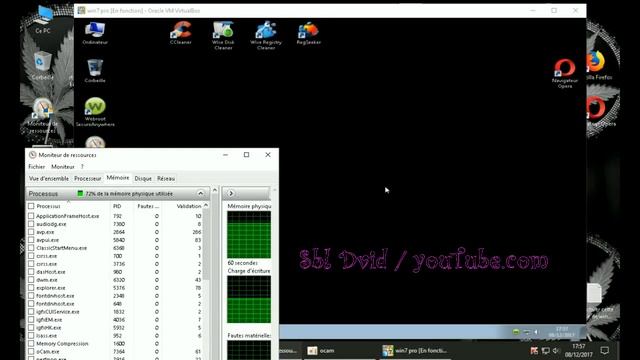Click Charge d'écriture graph
The width and height of the screenshot is (640, 360).
coord(249,299)
